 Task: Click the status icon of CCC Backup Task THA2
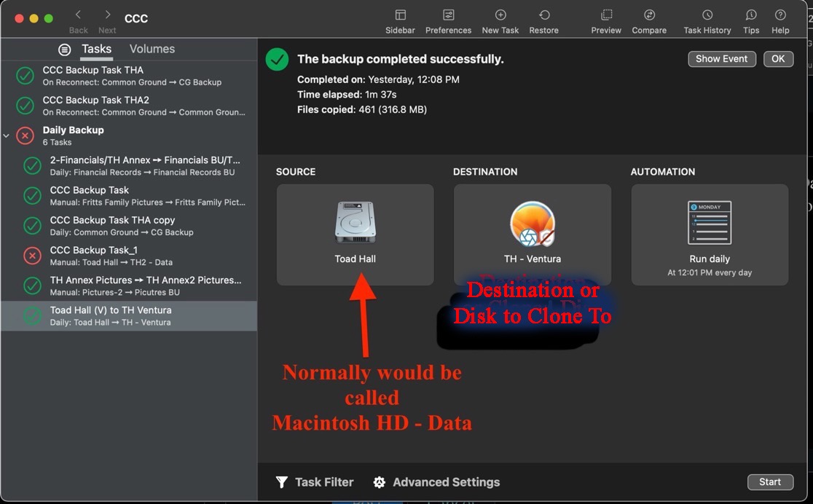pyautogui.click(x=25, y=106)
